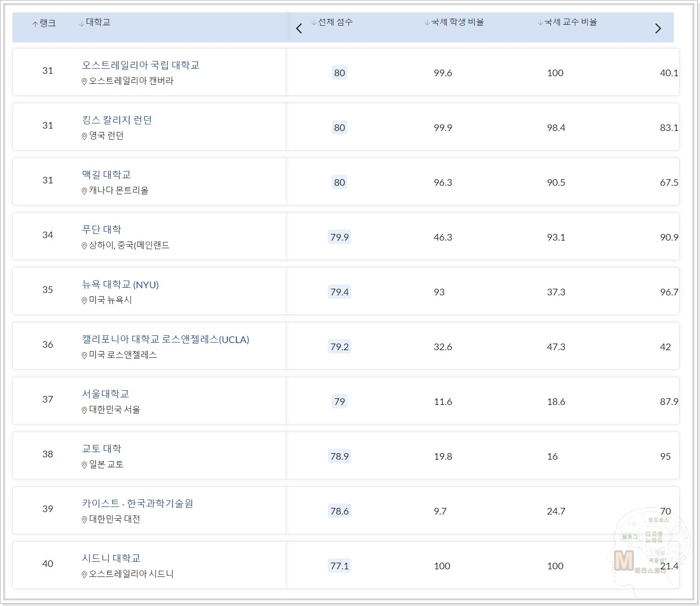
Task: Click the 오스트레일리아 캔버라 location text
Action: click(x=132, y=81)
